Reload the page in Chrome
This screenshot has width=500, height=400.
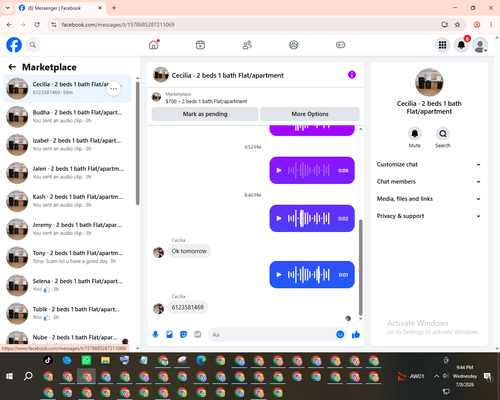[37, 24]
